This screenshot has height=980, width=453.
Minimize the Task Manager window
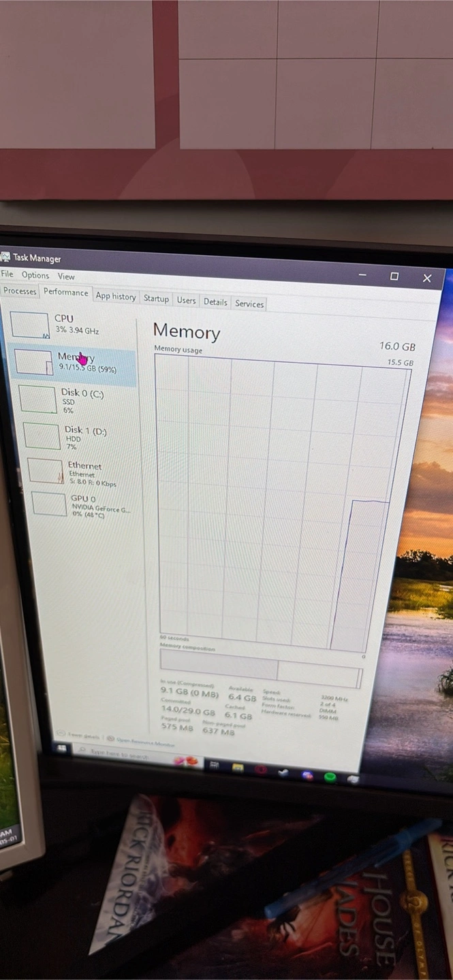click(x=362, y=276)
